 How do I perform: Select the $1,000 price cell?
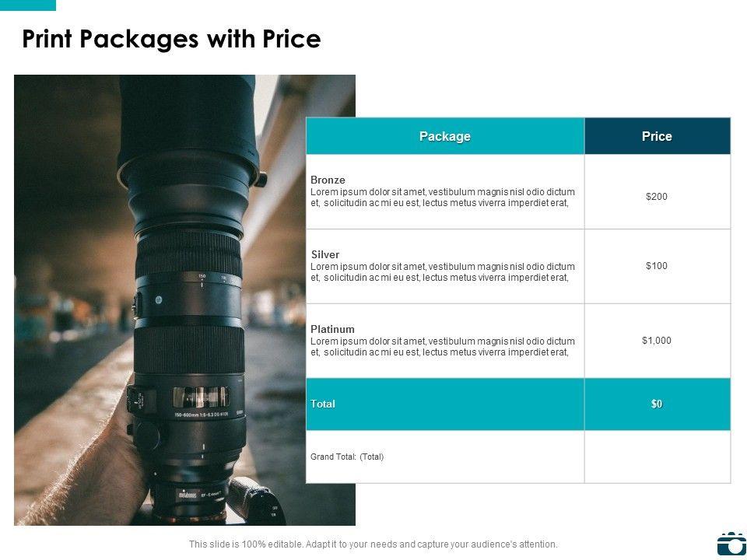pyautogui.click(x=657, y=340)
